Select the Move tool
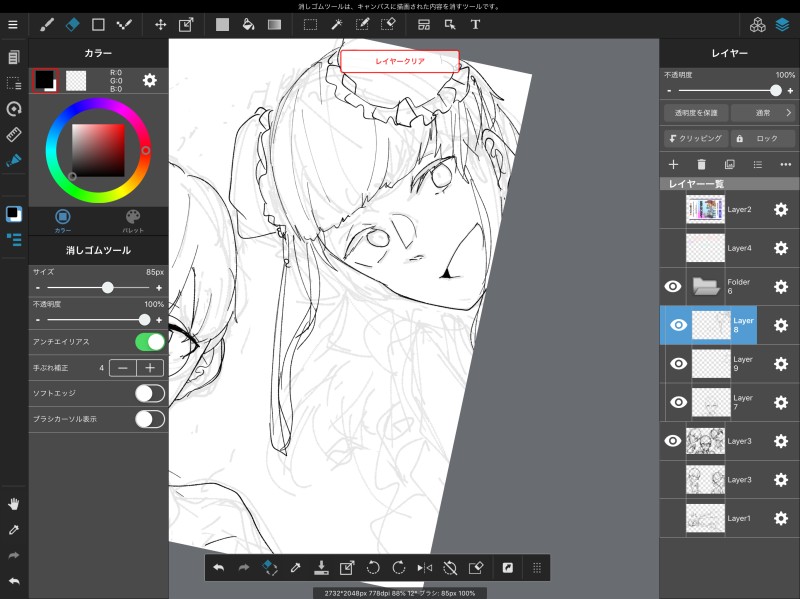The width and height of the screenshot is (800, 599). (160, 24)
